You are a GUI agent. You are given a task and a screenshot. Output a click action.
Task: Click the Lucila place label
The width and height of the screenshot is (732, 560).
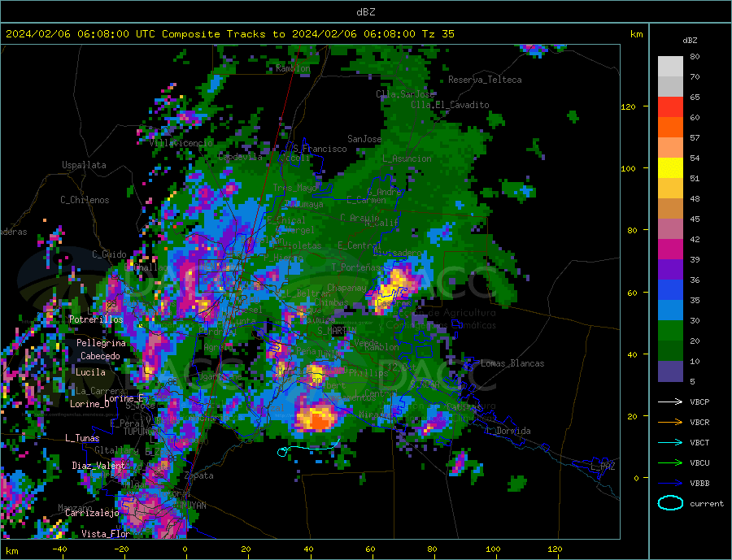90,372
